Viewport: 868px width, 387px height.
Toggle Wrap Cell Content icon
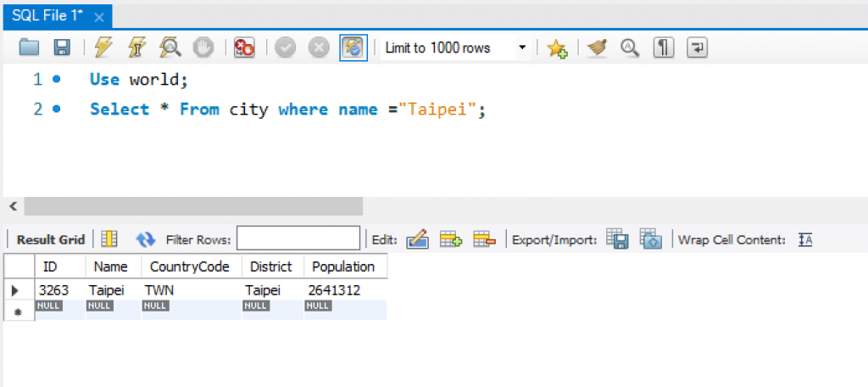[x=805, y=239]
